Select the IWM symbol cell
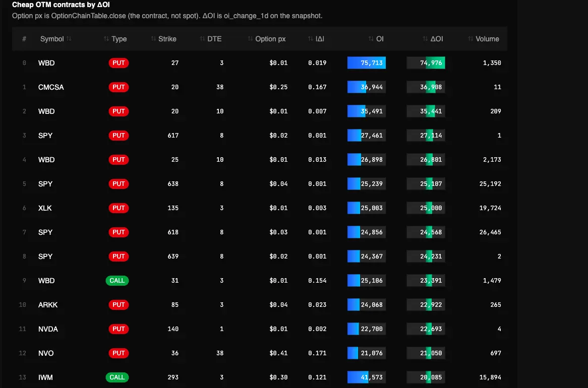 point(45,377)
